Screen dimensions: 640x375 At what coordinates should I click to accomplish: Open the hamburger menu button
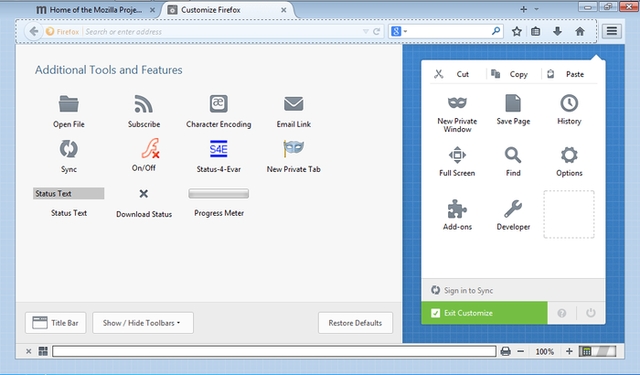point(611,31)
